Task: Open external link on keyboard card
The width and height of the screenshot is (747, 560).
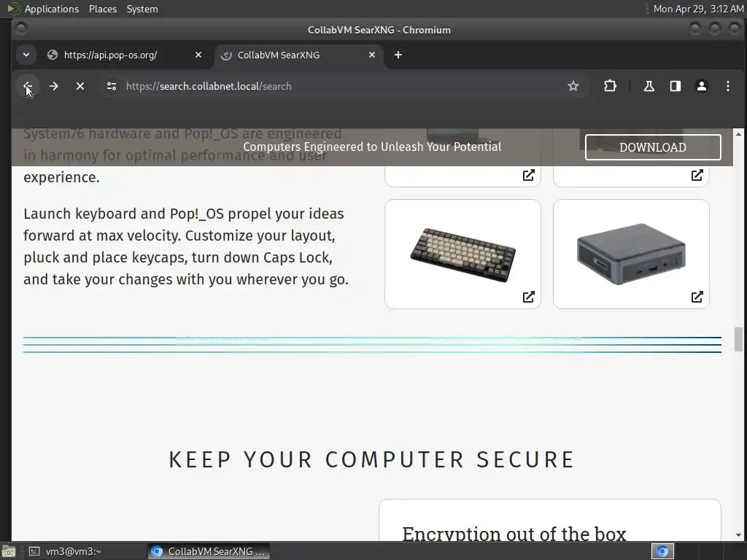Action: point(528,297)
